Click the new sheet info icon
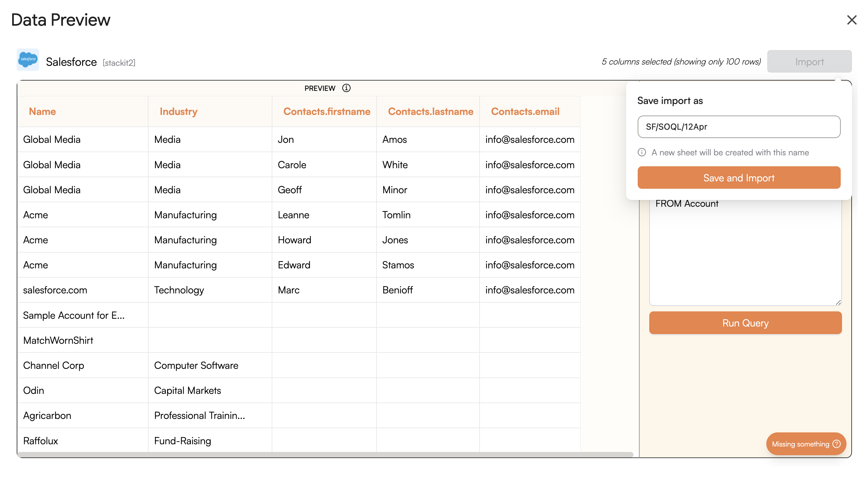 642,152
